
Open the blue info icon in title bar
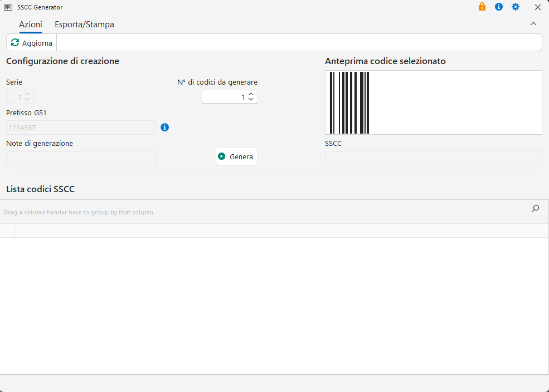pos(499,7)
